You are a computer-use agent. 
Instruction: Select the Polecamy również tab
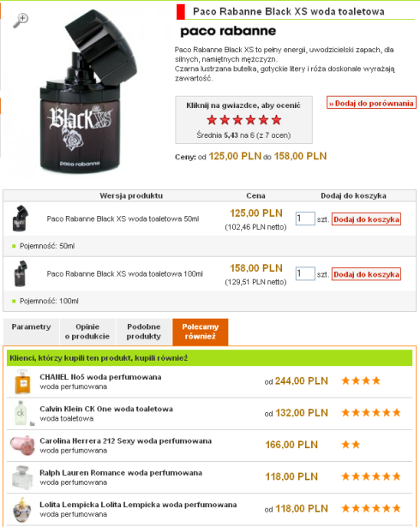pos(201,332)
